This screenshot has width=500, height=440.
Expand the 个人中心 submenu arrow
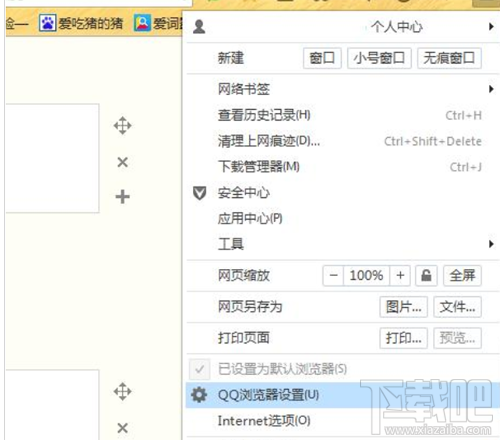pos(491,27)
